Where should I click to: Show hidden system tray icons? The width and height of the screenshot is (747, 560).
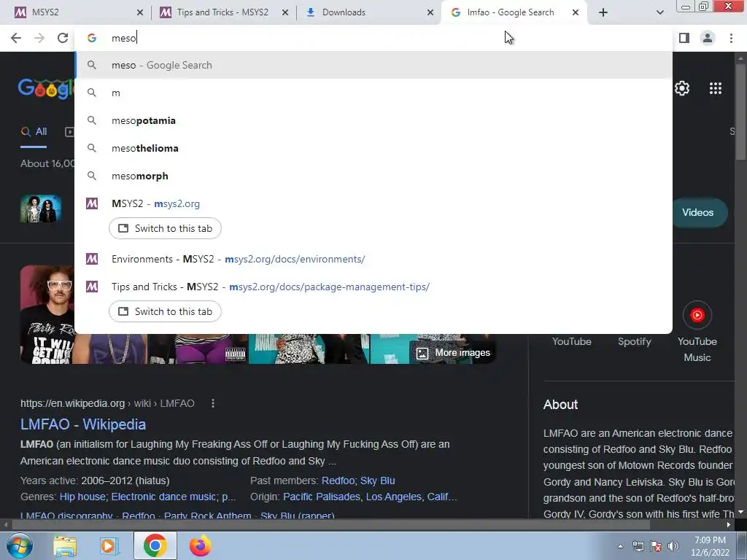click(x=620, y=546)
